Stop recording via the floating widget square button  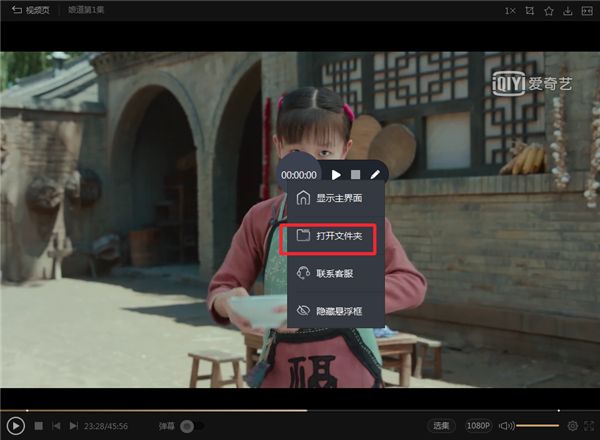tap(355, 175)
